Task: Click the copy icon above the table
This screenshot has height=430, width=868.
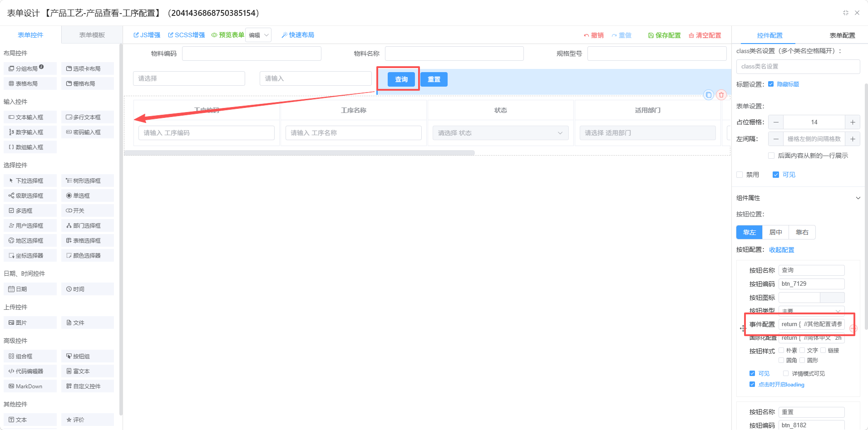Action: tap(709, 95)
